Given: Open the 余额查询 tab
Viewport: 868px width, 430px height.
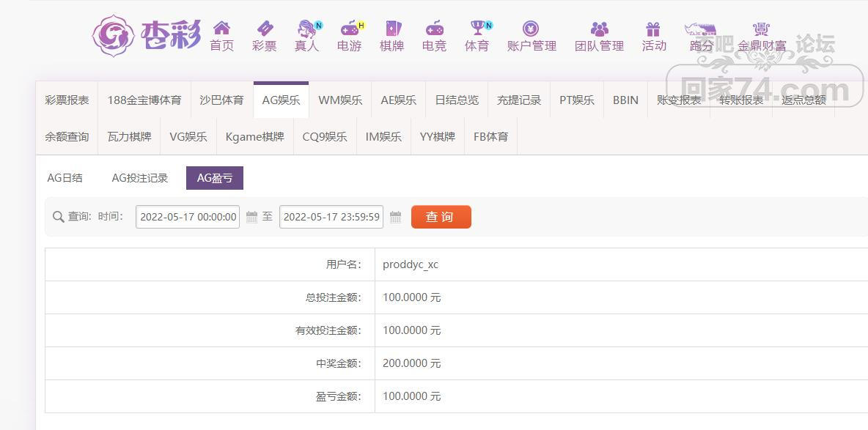Looking at the screenshot, I should [67, 137].
